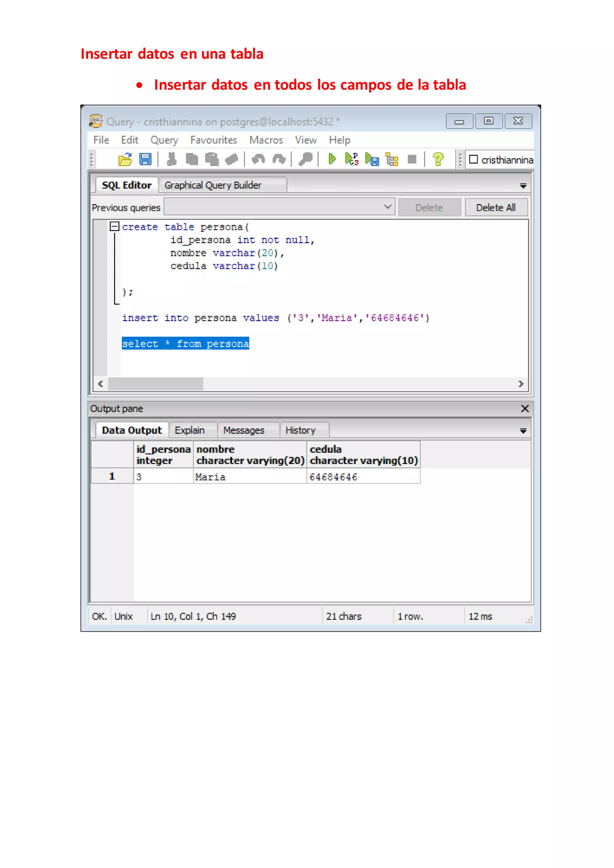Click the 1 row. status entry
Image resolution: width=614 pixels, height=868 pixels.
pyautogui.click(x=410, y=617)
